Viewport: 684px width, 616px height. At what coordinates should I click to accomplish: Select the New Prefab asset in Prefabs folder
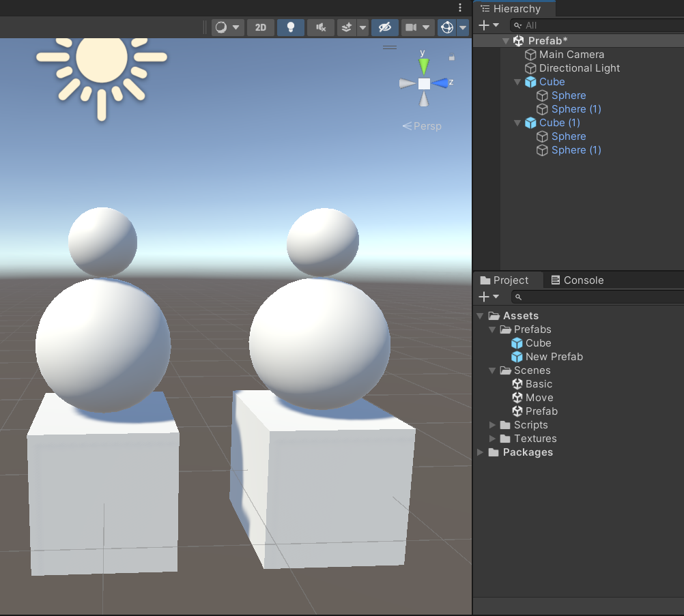click(554, 356)
